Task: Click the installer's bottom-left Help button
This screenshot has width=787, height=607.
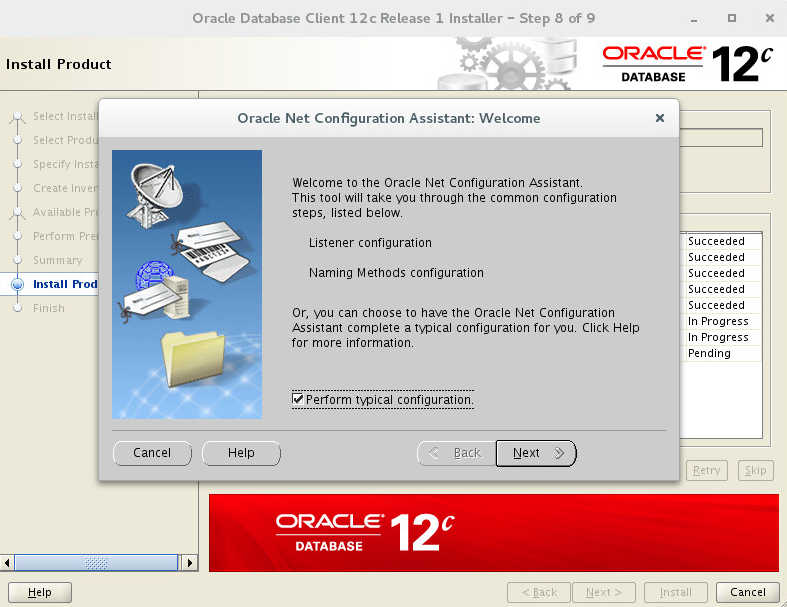Action: point(40,592)
